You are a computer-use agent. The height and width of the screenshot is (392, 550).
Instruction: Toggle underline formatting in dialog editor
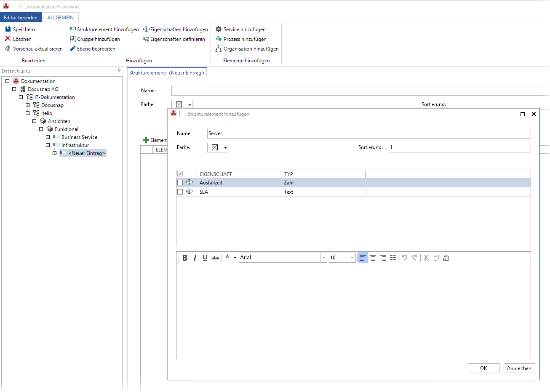coord(205,258)
